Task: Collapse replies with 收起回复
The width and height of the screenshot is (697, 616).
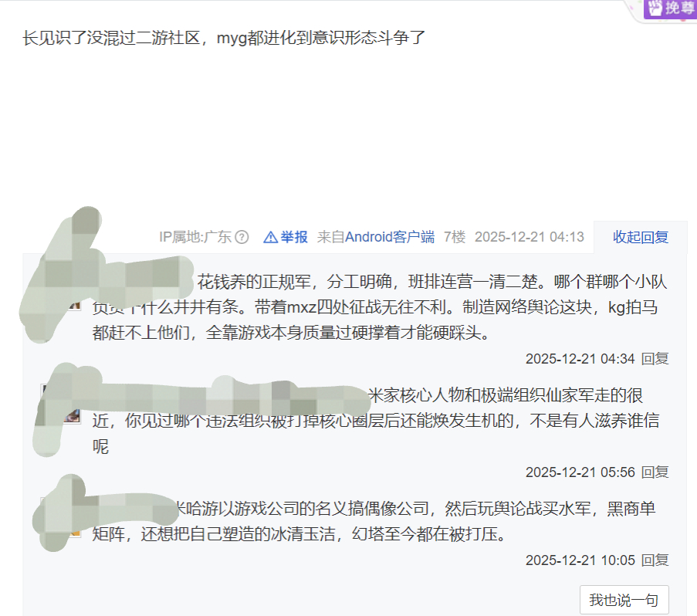Action: (641, 237)
